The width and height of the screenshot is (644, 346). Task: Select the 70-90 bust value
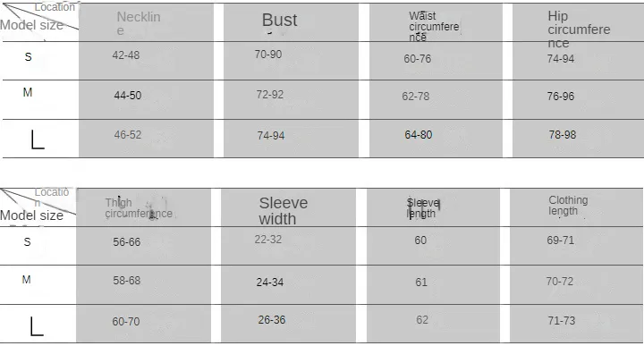pyautogui.click(x=267, y=55)
